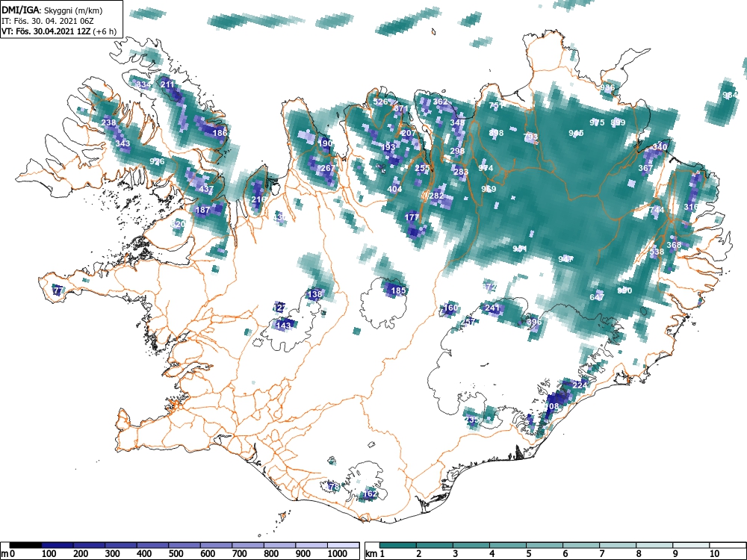
Task: Click the visibility value 298 on the map
Action: [x=457, y=151]
